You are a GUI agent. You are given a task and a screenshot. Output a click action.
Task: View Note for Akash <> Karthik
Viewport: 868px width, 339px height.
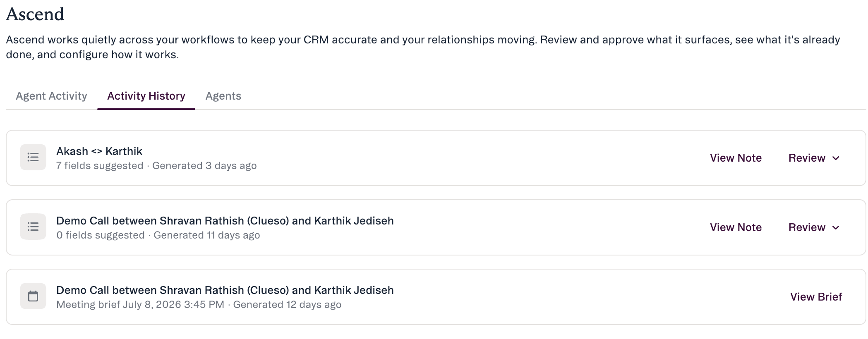(736, 158)
